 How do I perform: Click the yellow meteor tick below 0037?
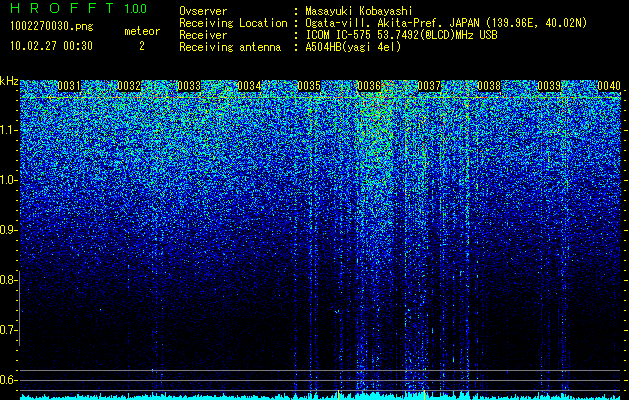click(424, 395)
